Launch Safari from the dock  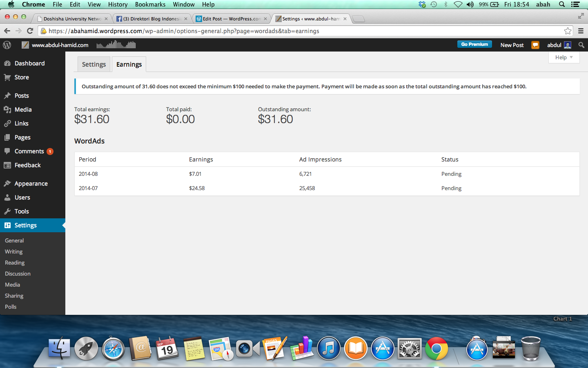[x=113, y=349]
